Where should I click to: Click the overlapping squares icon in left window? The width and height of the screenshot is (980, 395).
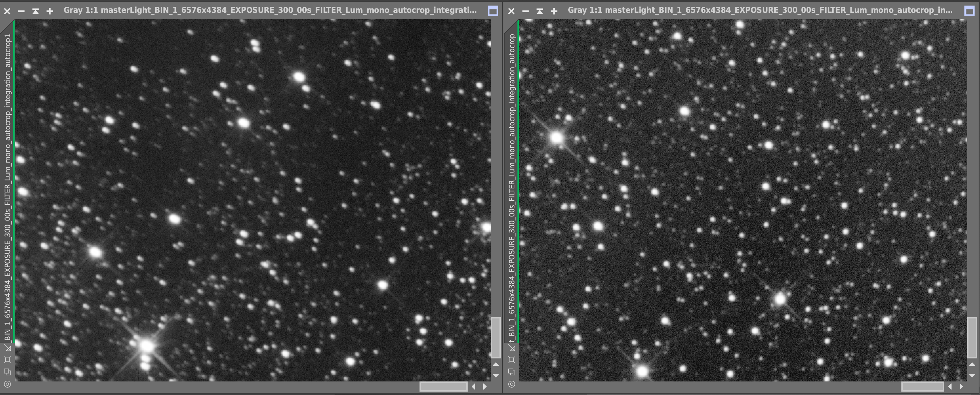(7, 372)
